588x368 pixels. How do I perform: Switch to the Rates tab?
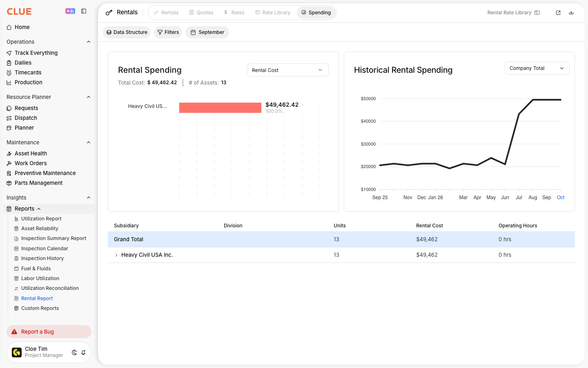pyautogui.click(x=234, y=13)
